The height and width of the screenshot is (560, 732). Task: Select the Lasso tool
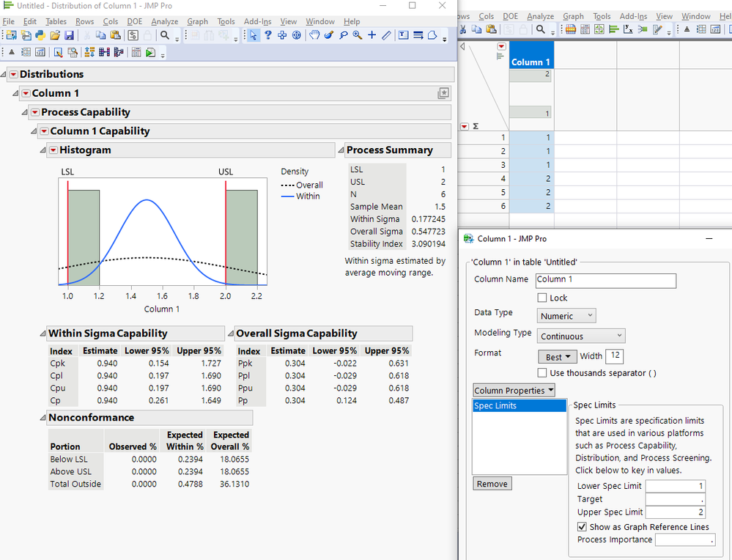coord(343,35)
